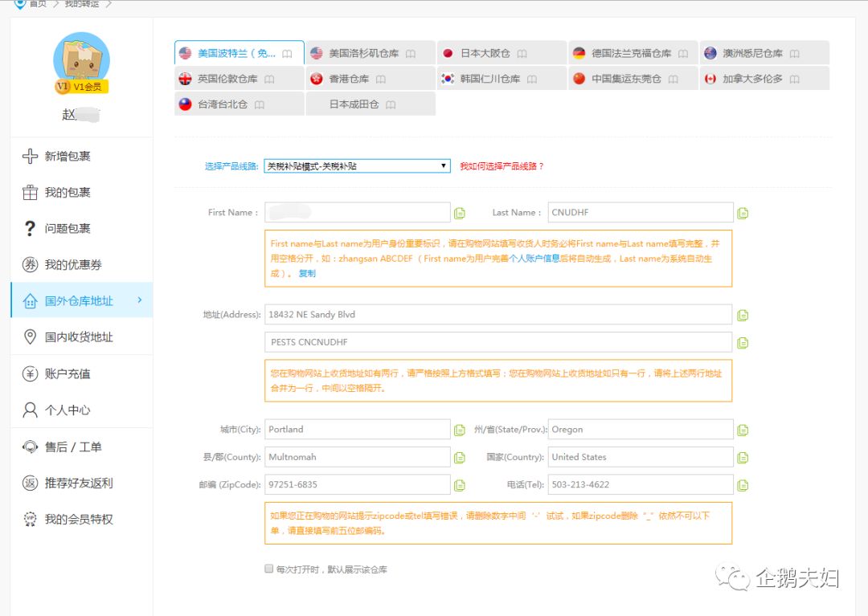Image resolution: width=868 pixels, height=616 pixels.
Task: Copy the City Portland value
Action: (x=459, y=430)
